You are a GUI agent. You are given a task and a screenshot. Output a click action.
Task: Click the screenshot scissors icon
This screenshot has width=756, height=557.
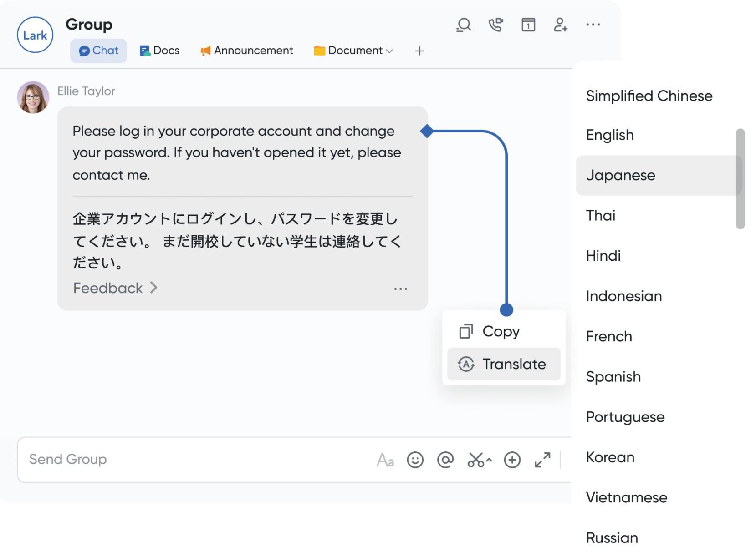pyautogui.click(x=476, y=460)
